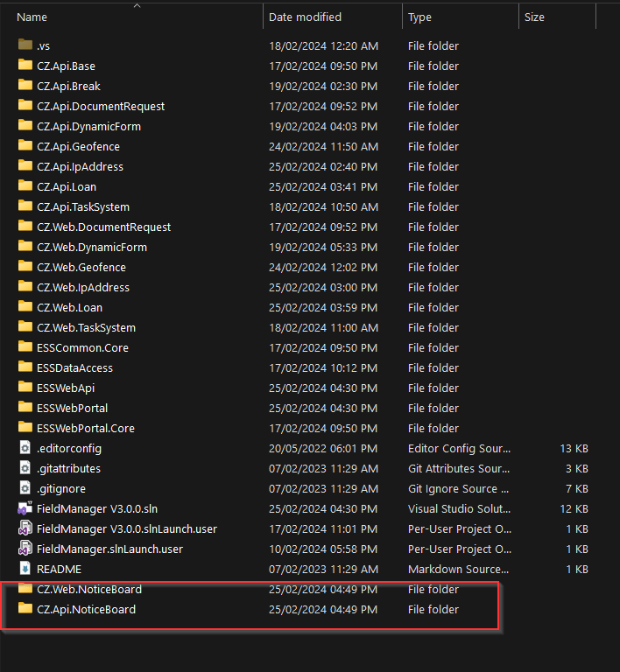The image size is (620, 672).
Task: Click the 18/02/2024 12:20 AM date of .vs
Action: (x=324, y=45)
